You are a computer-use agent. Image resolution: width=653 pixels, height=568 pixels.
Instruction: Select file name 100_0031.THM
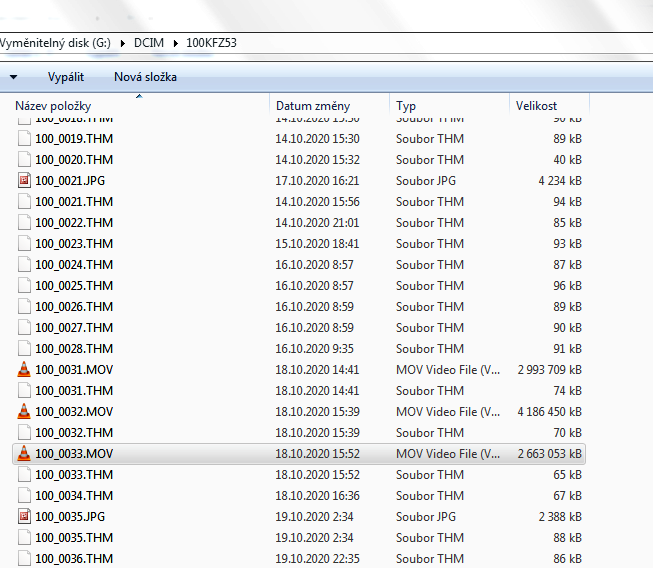(74, 391)
